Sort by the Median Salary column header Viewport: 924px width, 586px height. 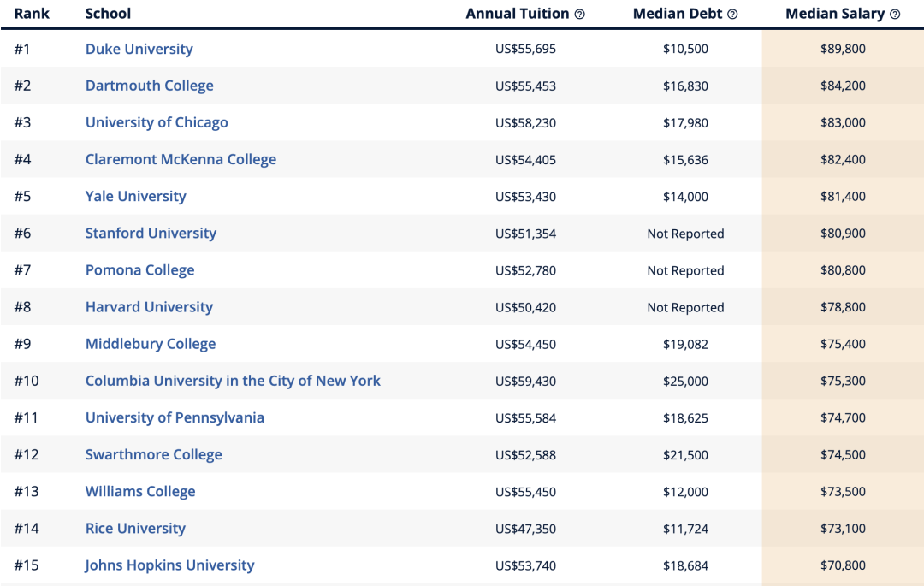click(835, 14)
